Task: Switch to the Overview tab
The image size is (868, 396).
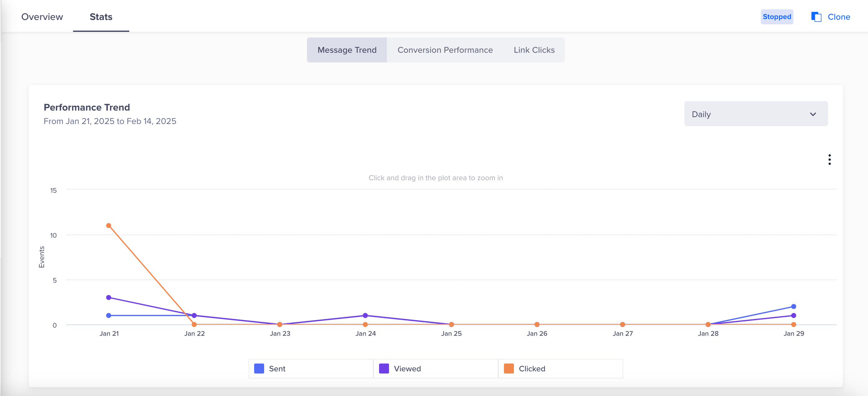Action: point(42,17)
